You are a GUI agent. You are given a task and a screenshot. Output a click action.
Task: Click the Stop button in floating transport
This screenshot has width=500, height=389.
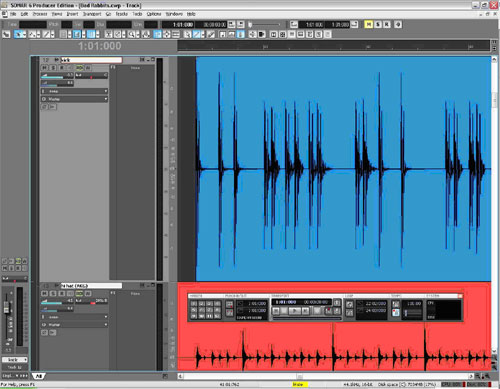284,311
